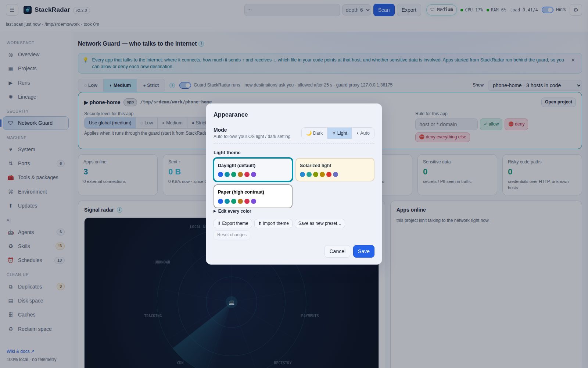Pick the Solarized light theme card

335,170
